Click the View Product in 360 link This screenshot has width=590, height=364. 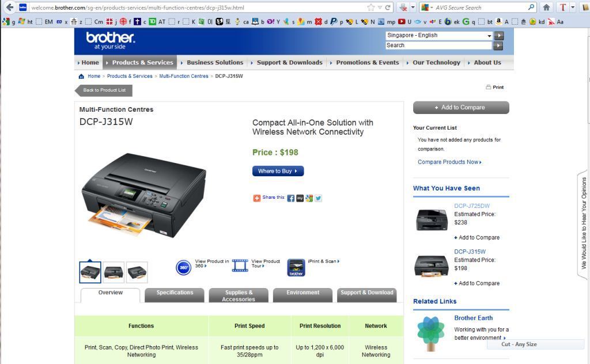(x=212, y=263)
